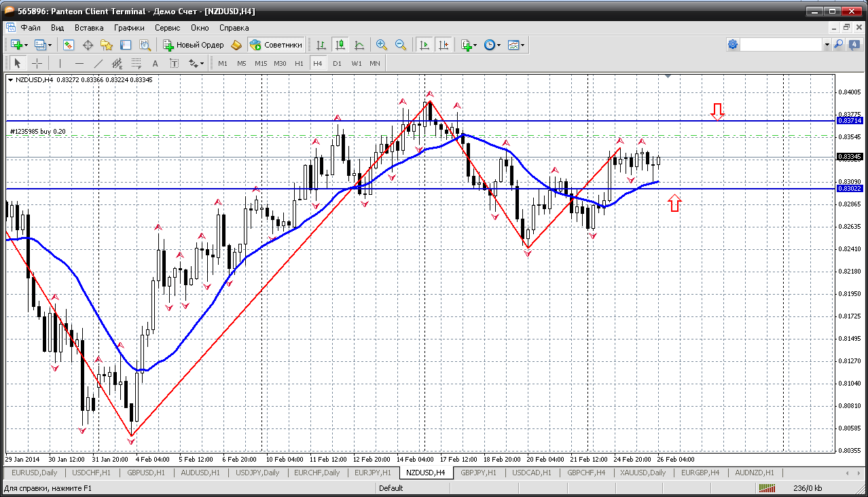This screenshot has width=868, height=497.
Task: Open the Файл menu
Action: pyautogui.click(x=31, y=28)
